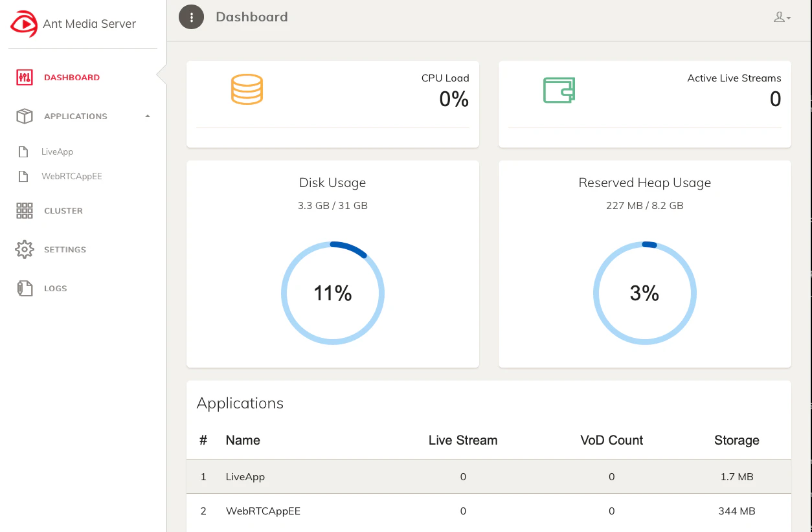Open the three-dot menu button beside Dashboard
The width and height of the screenshot is (812, 532).
(x=192, y=17)
